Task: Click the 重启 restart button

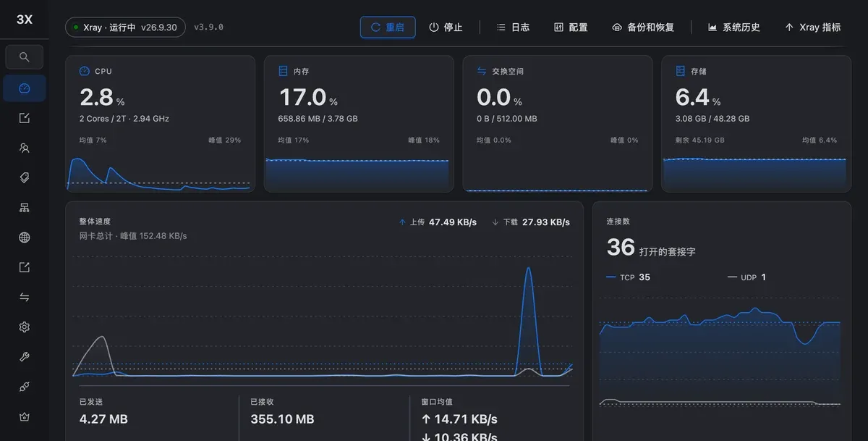Action: (388, 28)
